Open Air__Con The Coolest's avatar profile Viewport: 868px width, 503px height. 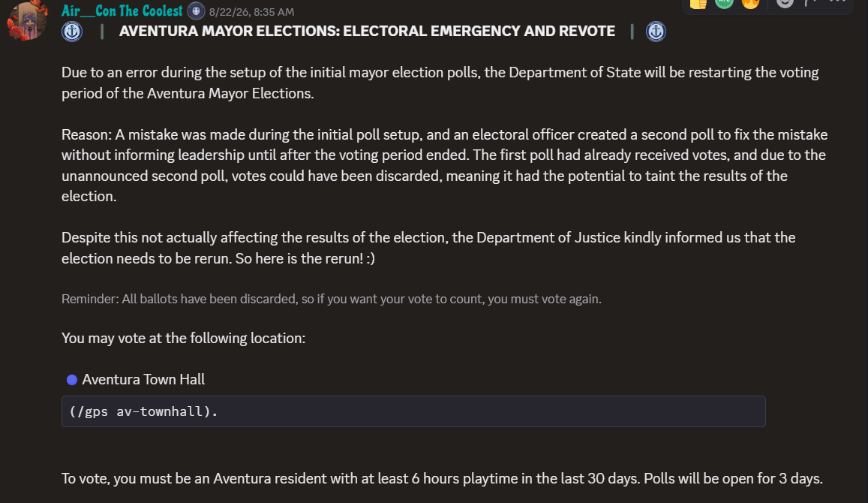(x=26, y=21)
